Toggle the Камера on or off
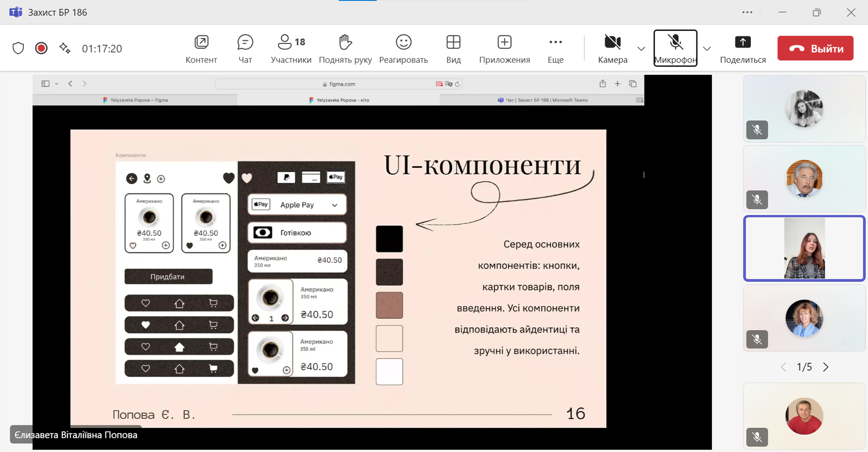The height and width of the screenshot is (452, 868). 613,48
